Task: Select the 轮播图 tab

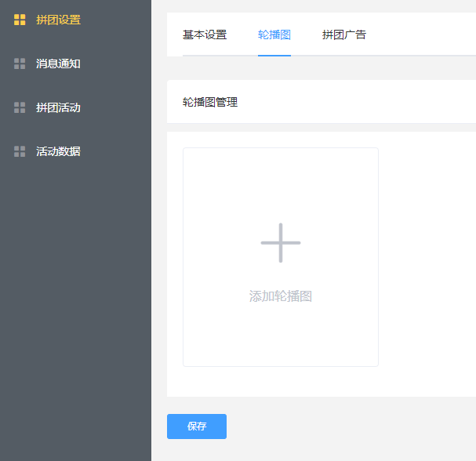Action: (274, 34)
